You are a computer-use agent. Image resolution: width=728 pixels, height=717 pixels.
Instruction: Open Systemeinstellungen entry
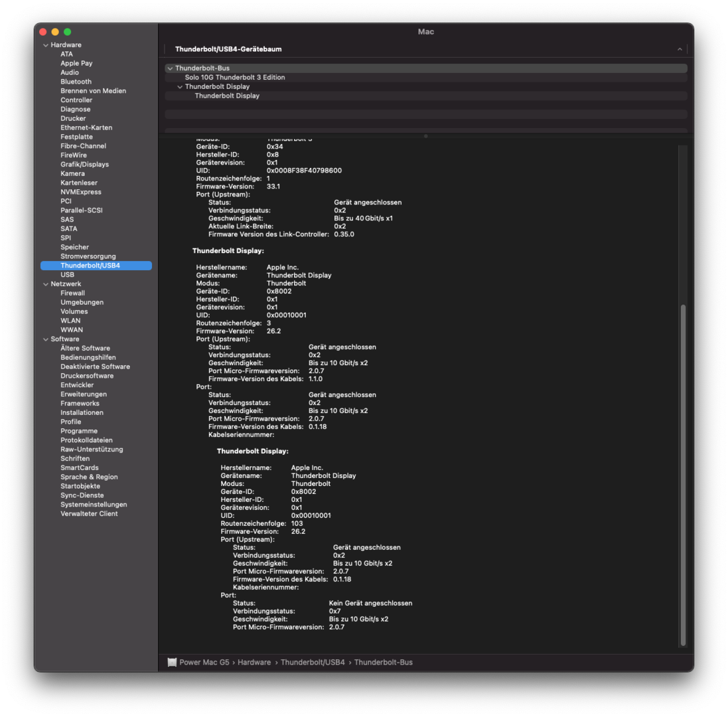tap(94, 505)
